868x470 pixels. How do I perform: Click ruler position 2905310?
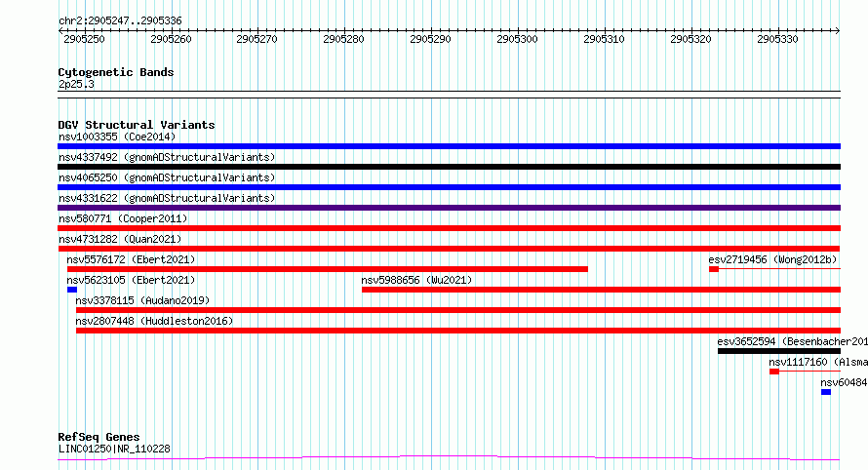[x=604, y=39]
